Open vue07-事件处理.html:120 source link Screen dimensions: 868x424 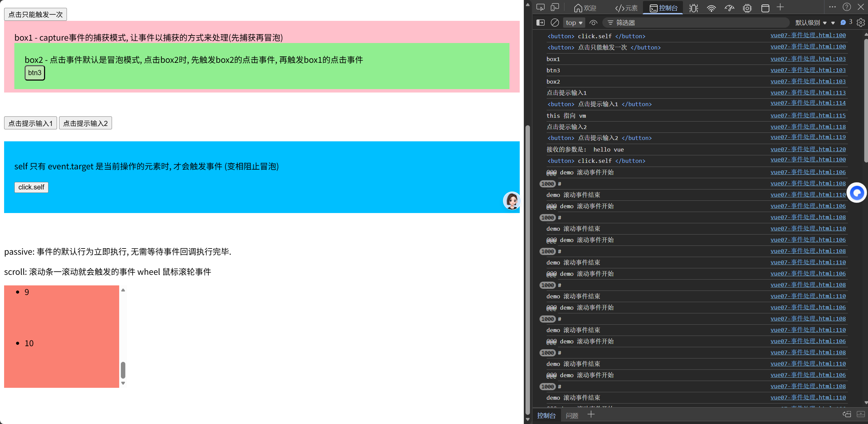(808, 149)
